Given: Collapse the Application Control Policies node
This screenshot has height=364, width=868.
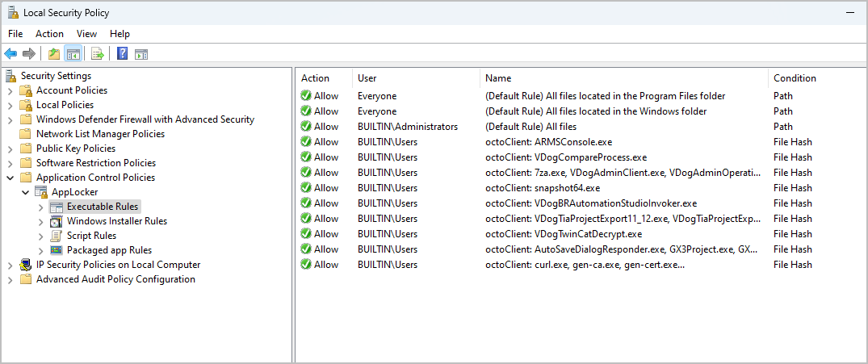Looking at the screenshot, I should tap(10, 178).
